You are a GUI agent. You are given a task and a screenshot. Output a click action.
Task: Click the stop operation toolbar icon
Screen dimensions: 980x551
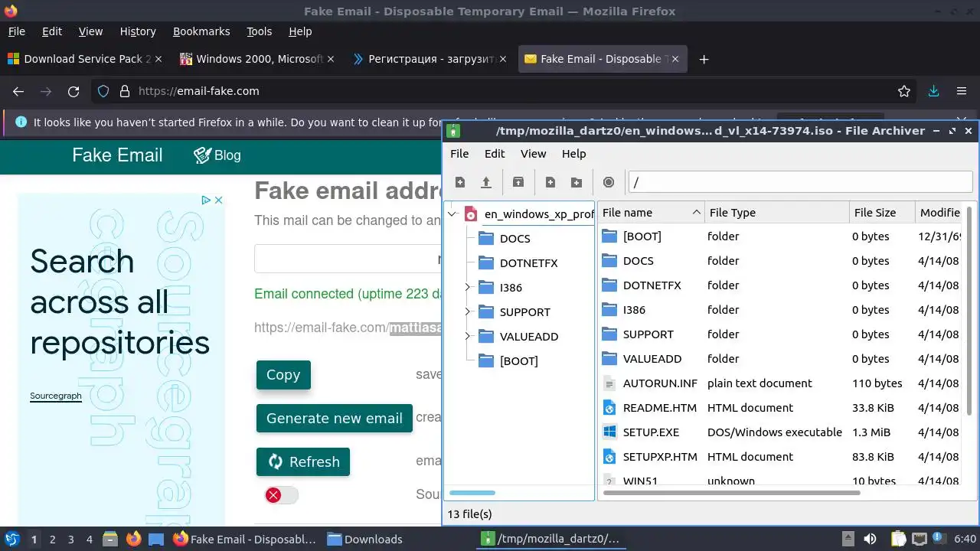tap(609, 182)
